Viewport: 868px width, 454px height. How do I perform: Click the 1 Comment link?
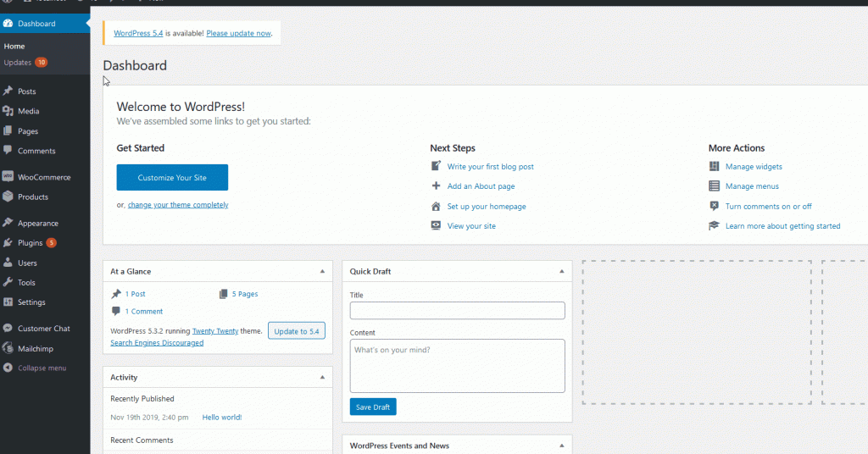coord(144,312)
